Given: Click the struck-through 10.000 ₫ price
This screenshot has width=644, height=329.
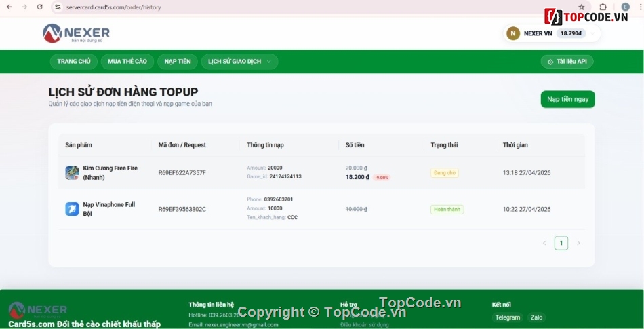Looking at the screenshot, I should pos(356,209).
